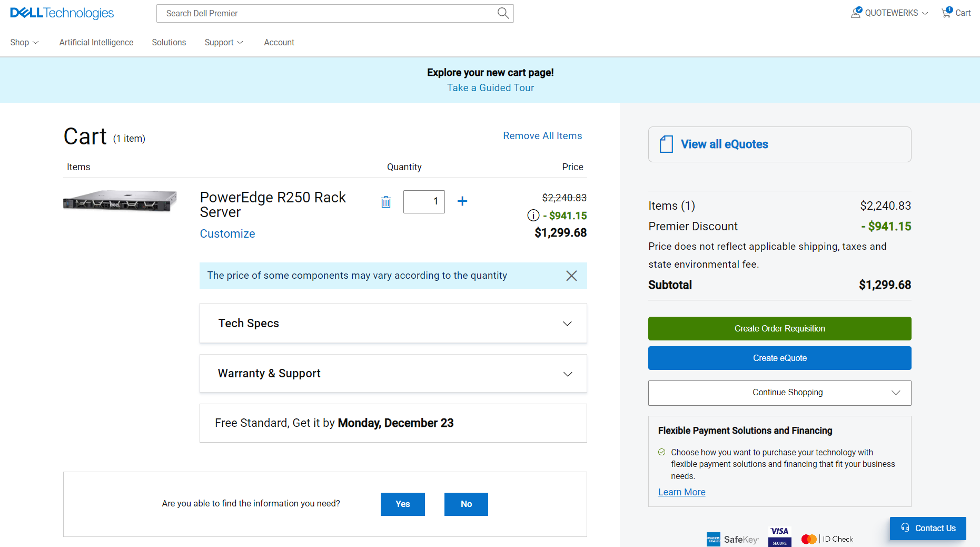Dismiss the price variation notice
Screen dimensions: 980x547
pos(571,276)
